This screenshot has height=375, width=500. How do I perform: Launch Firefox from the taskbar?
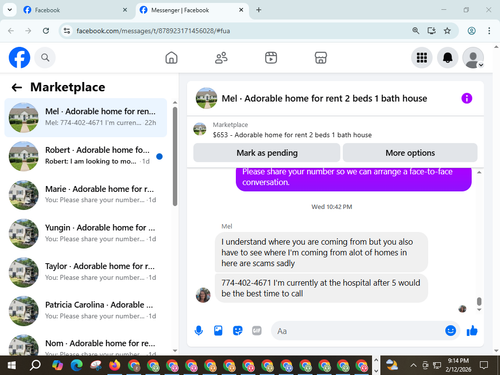pyautogui.click(x=115, y=365)
